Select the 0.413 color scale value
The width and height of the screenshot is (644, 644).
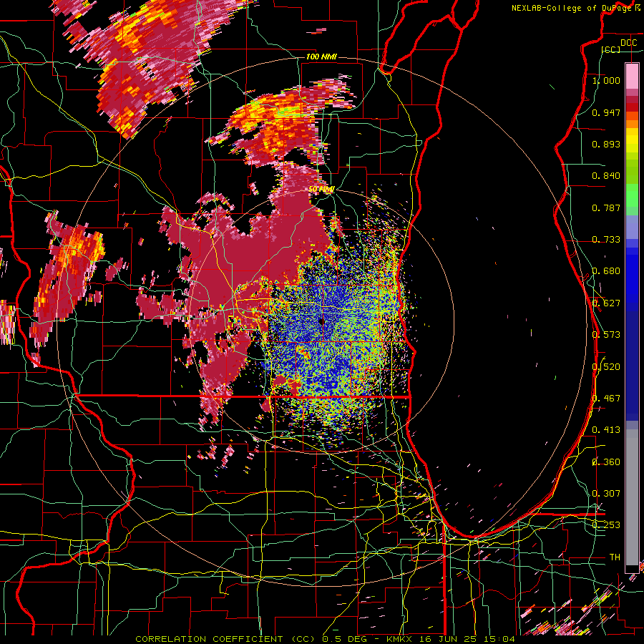pyautogui.click(x=606, y=430)
